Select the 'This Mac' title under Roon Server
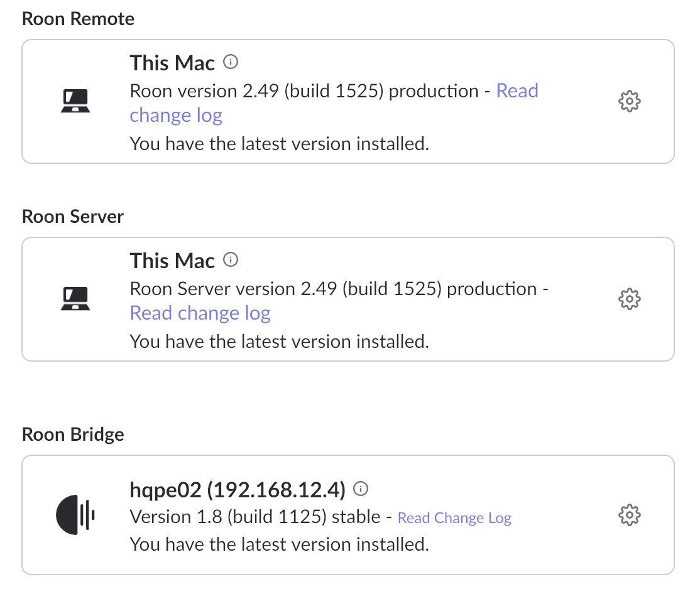The height and width of the screenshot is (589, 700). 172,261
